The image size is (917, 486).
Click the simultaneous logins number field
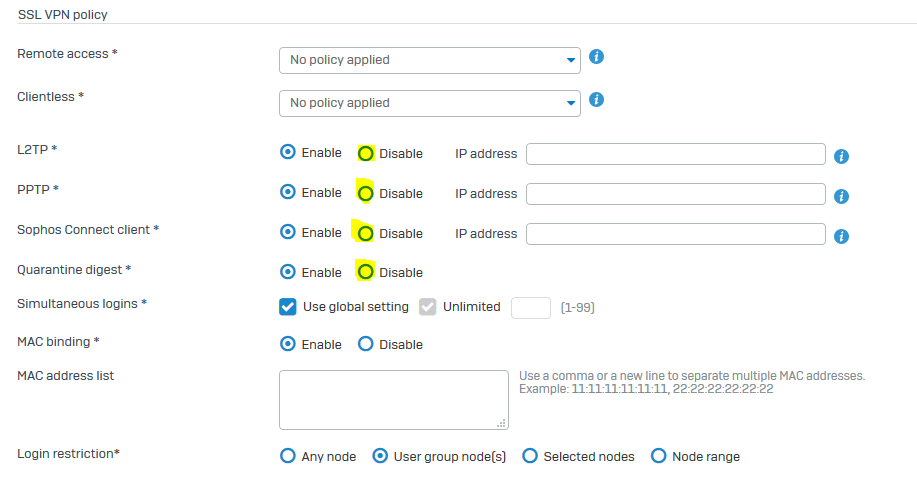(531, 308)
